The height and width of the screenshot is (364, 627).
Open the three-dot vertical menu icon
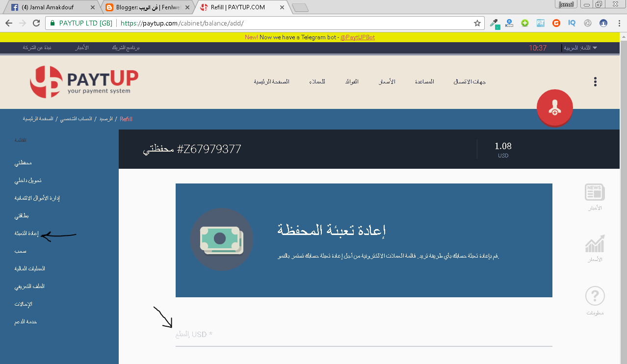595,82
